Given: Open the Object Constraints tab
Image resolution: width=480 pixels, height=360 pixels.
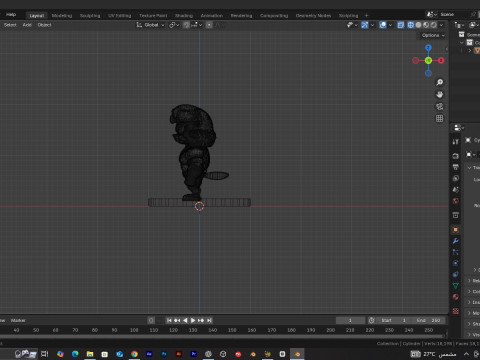Looking at the screenshot, I should [456, 274].
